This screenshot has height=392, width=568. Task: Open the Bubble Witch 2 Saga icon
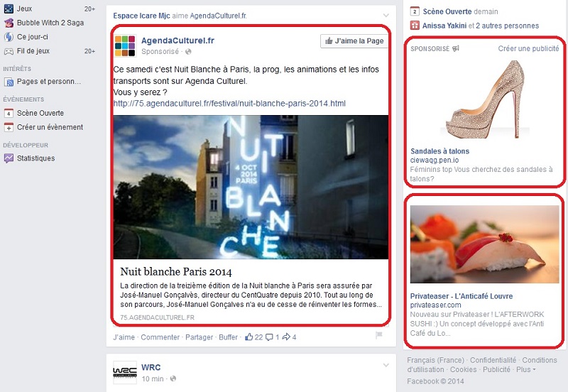click(9, 23)
